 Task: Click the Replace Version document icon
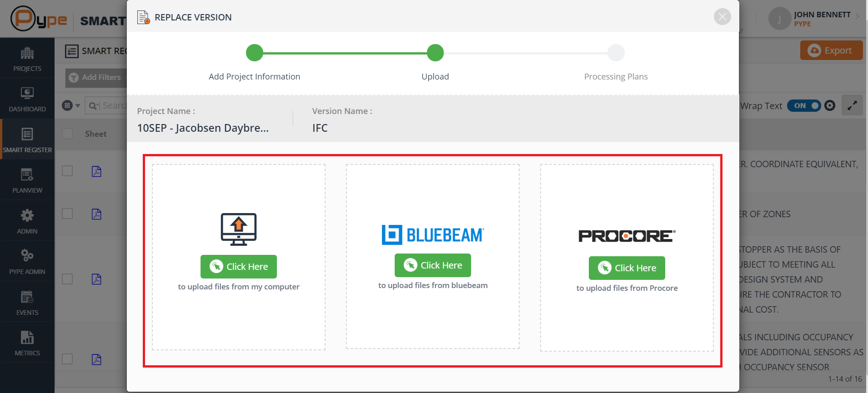click(x=143, y=17)
